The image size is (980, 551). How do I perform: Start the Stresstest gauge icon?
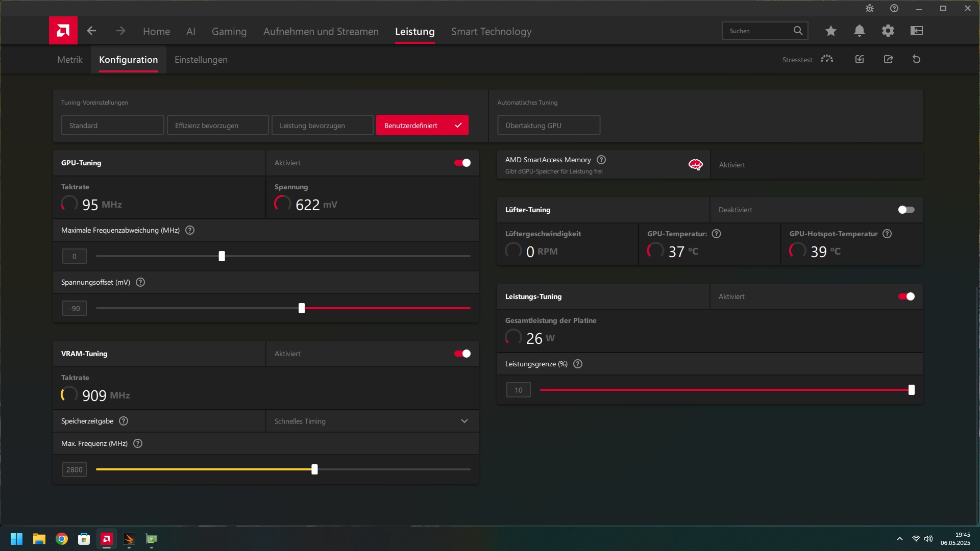(x=826, y=59)
